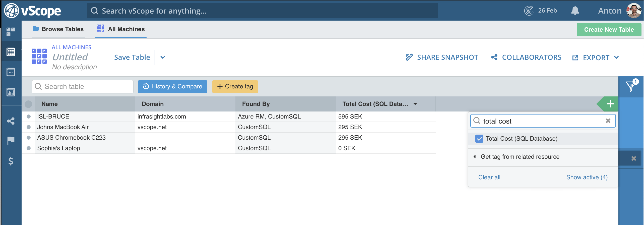This screenshot has width=644, height=225.
Task: Click the All Machines grid icon beside Untitled
Action: point(39,56)
